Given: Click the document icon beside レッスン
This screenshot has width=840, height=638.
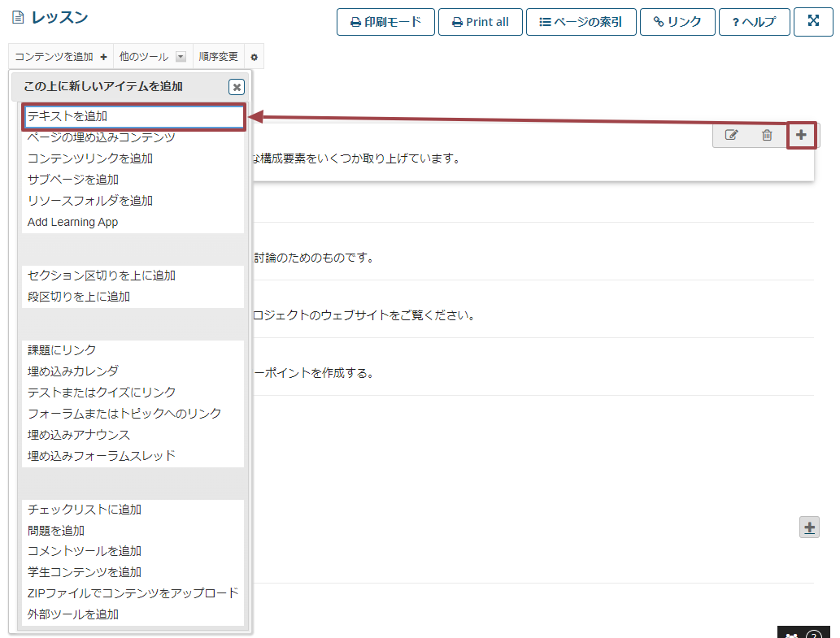Looking at the screenshot, I should 18,18.
